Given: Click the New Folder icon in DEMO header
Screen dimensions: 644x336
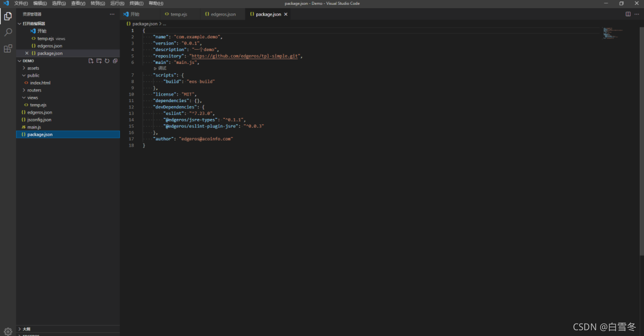Looking at the screenshot, I should (x=99, y=61).
